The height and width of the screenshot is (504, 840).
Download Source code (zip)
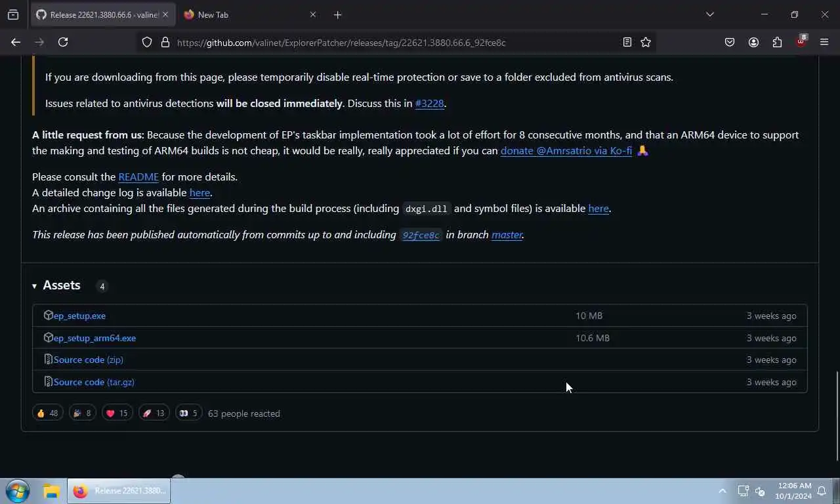tap(88, 360)
